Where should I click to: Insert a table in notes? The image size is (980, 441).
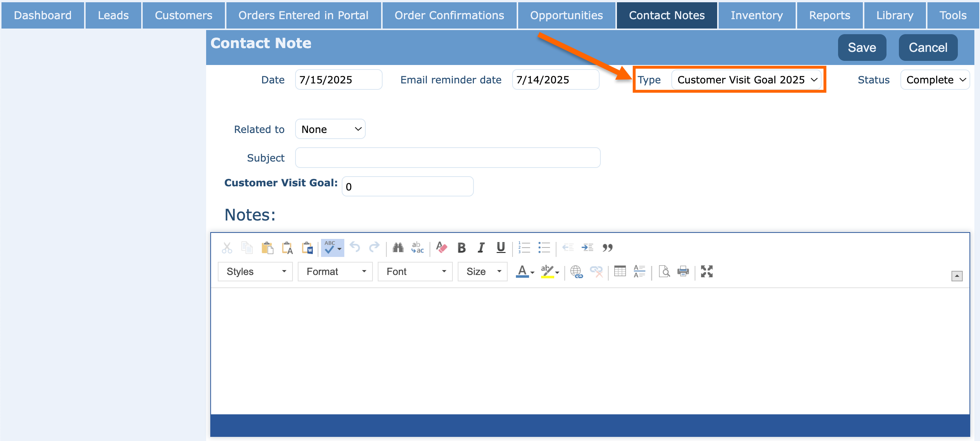(x=620, y=271)
